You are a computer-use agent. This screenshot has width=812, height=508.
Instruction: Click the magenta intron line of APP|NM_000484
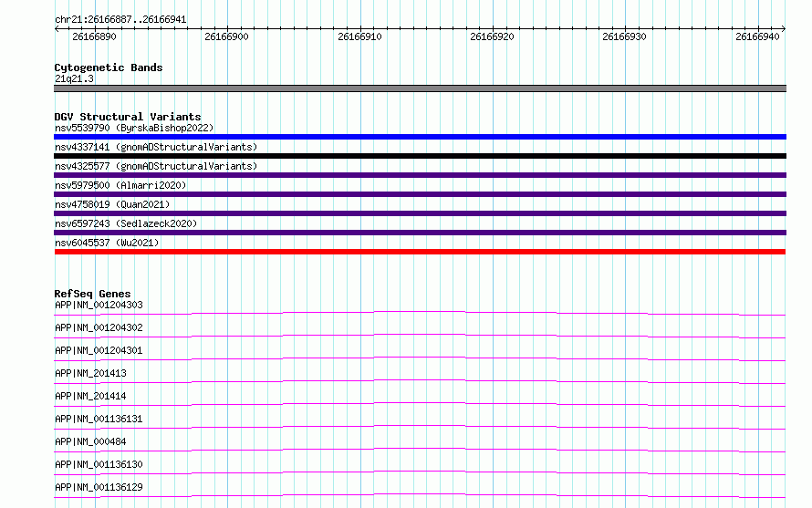(420, 450)
